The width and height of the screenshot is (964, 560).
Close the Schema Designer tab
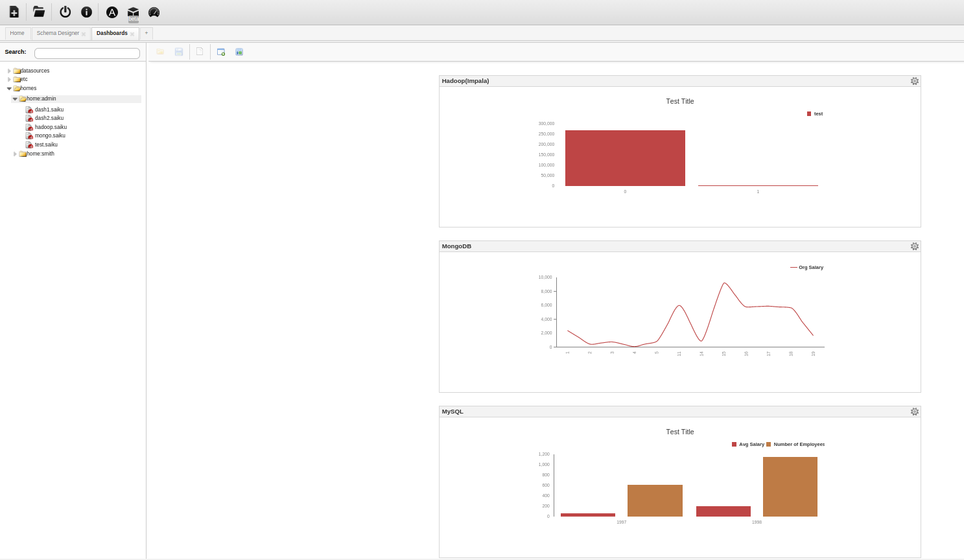84,34
